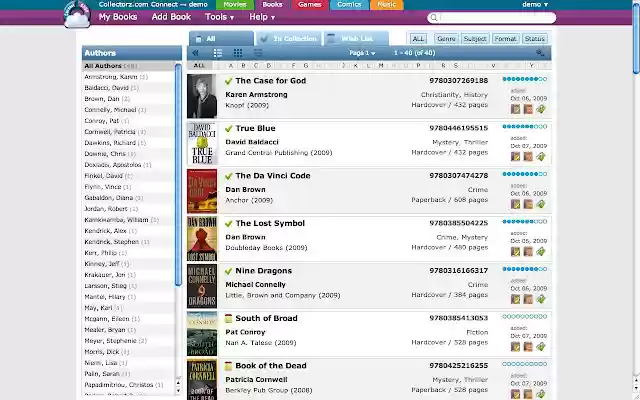640x400 pixels.
Task: Toggle collection checkmark on The Da Vinci Code
Action: (229, 176)
